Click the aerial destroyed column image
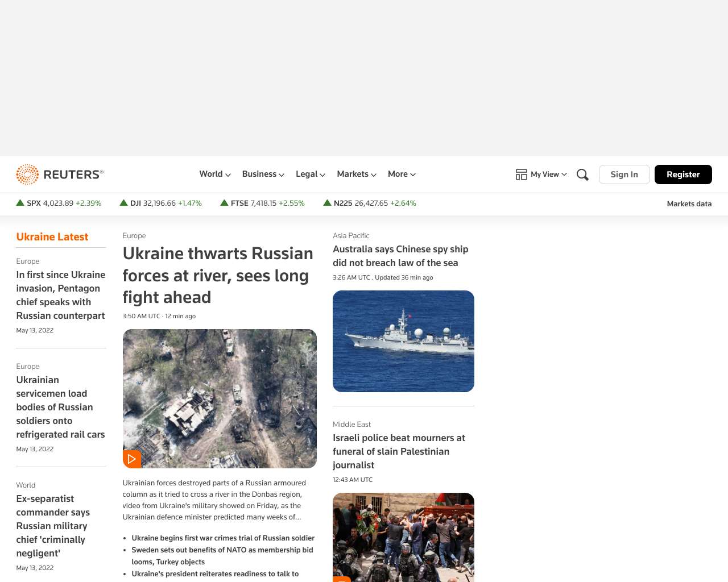728x582 pixels. pyautogui.click(x=220, y=398)
